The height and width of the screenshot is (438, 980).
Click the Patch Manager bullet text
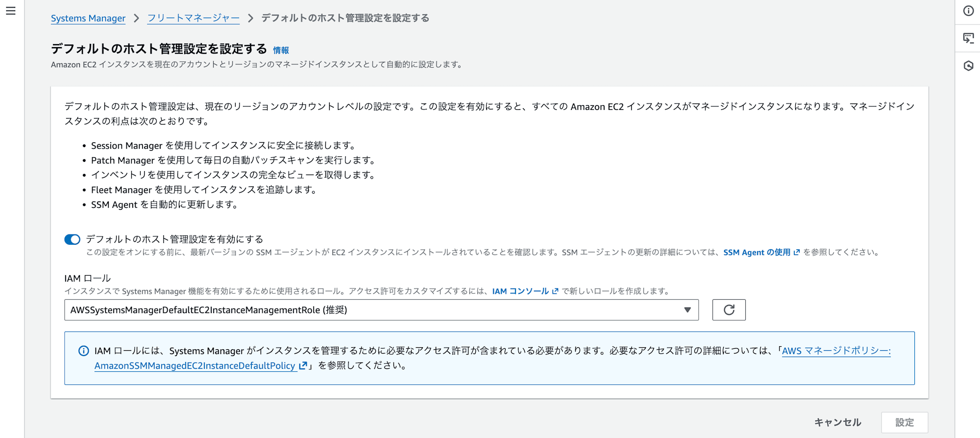click(x=233, y=160)
